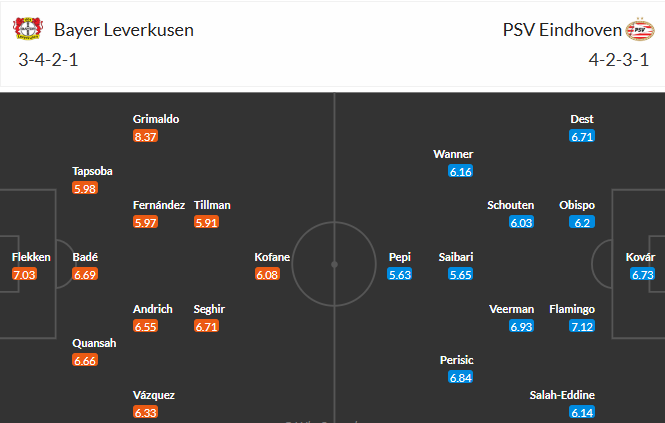
Task: Click Flekken's 7.03 rating badge
Action: [x=24, y=274]
